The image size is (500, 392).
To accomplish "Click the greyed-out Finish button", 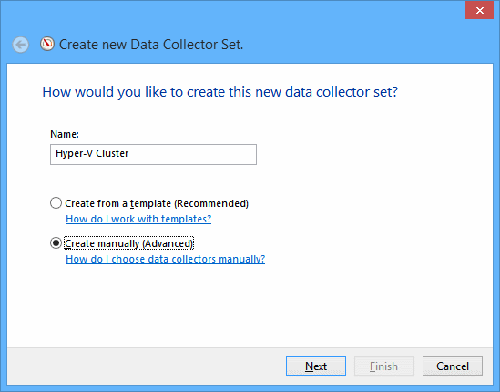I will (x=384, y=366).
